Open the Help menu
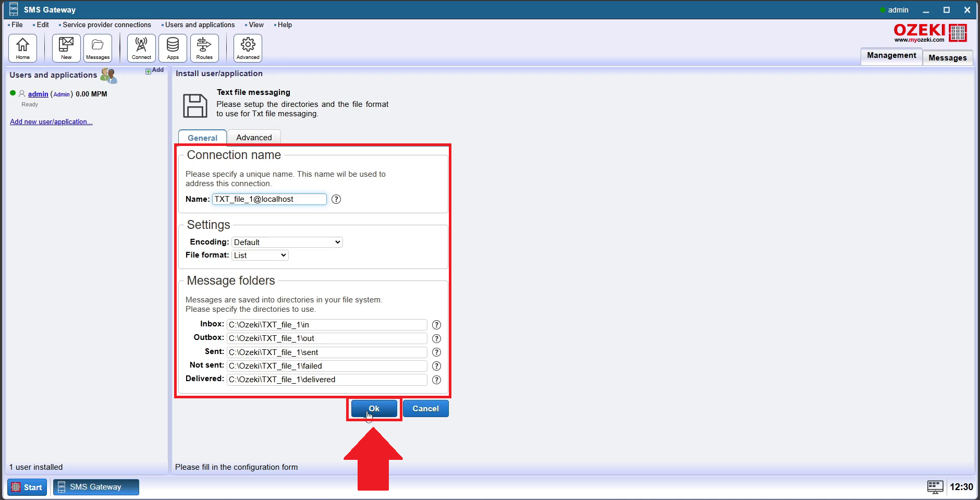Screen dimensions: 980x500 (x=285, y=25)
